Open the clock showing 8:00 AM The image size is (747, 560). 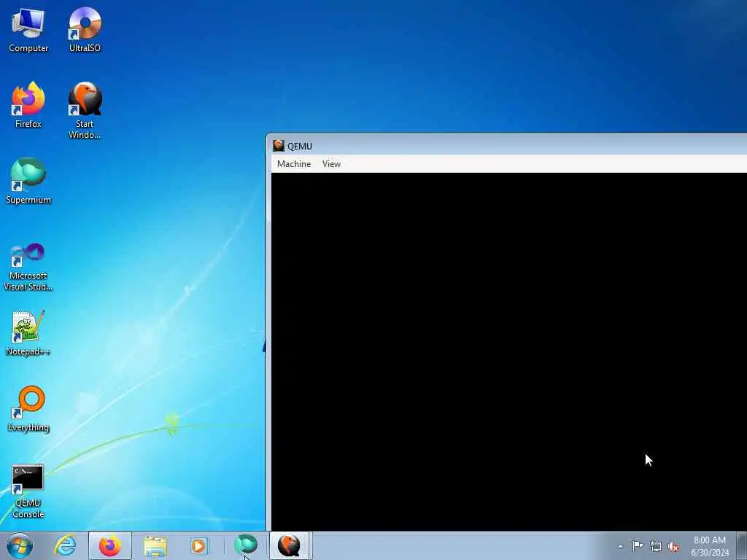pyautogui.click(x=710, y=546)
